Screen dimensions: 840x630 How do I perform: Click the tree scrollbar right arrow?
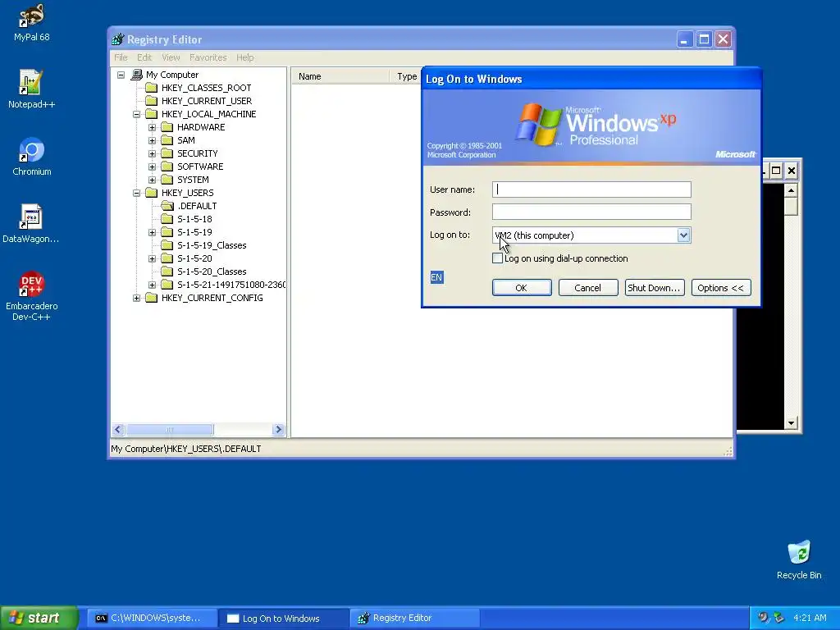click(278, 430)
